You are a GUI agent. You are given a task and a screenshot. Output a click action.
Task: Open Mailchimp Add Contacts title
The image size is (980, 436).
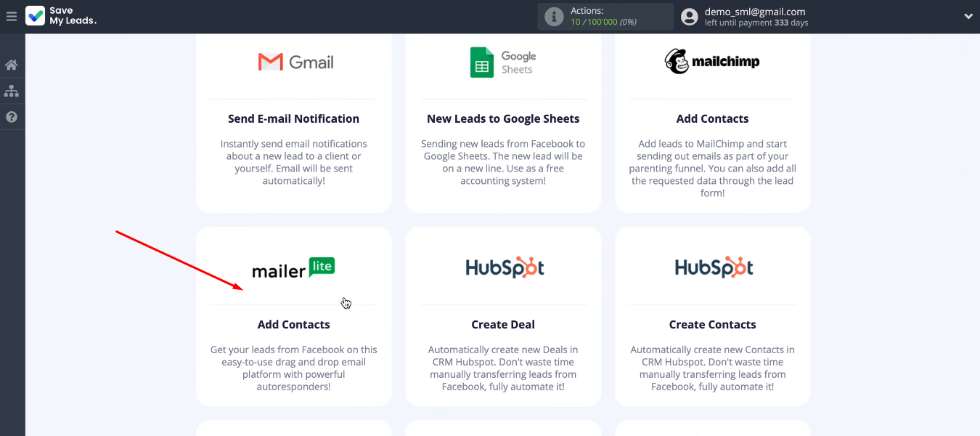[x=712, y=118]
